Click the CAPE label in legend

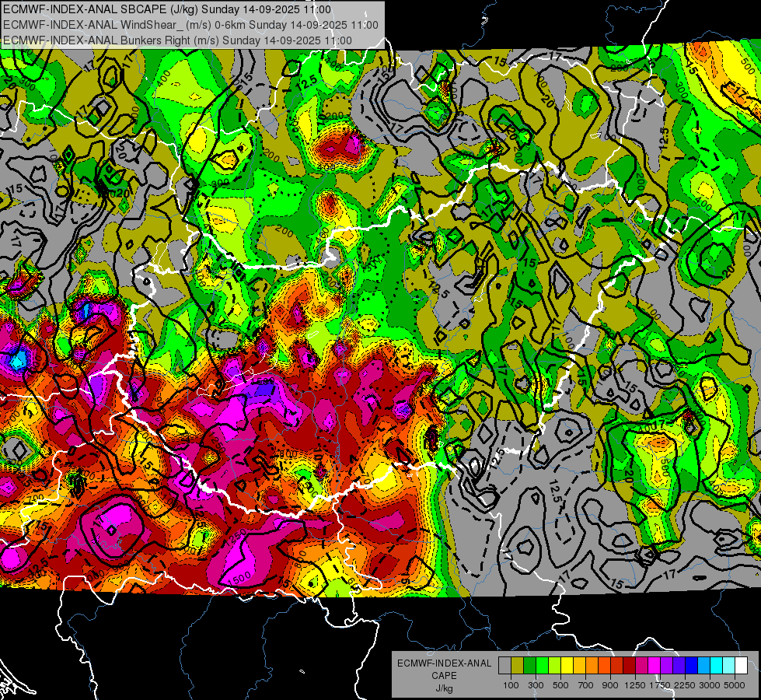[x=444, y=675]
